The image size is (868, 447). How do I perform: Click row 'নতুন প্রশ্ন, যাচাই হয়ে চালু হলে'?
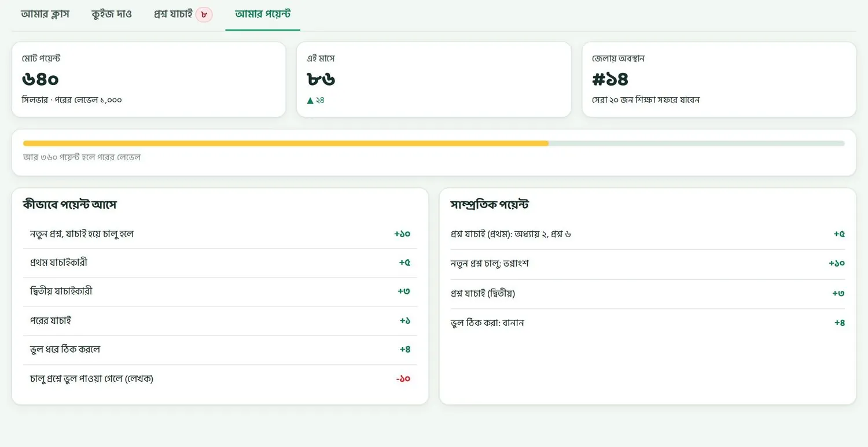coord(220,234)
